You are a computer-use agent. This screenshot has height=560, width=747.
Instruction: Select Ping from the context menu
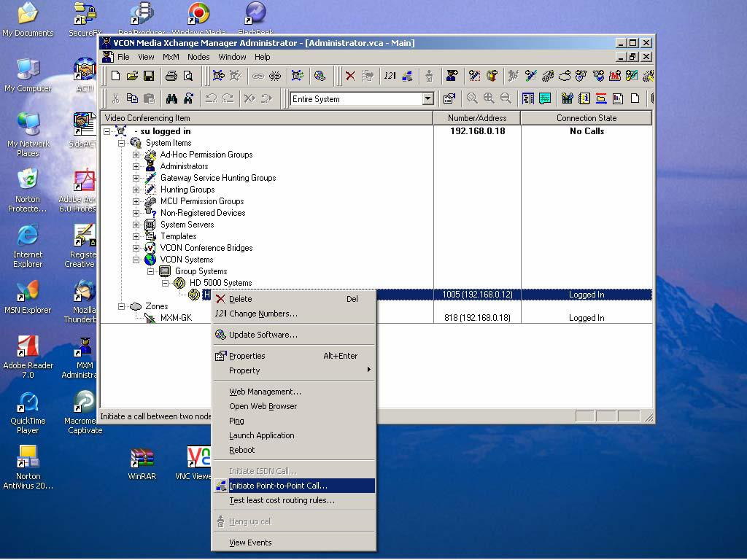click(x=294, y=421)
